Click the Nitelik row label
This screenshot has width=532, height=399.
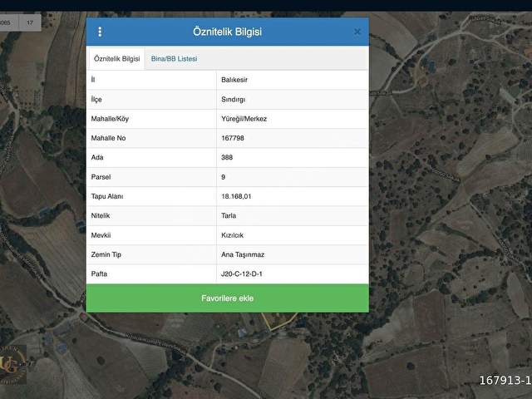click(x=101, y=216)
